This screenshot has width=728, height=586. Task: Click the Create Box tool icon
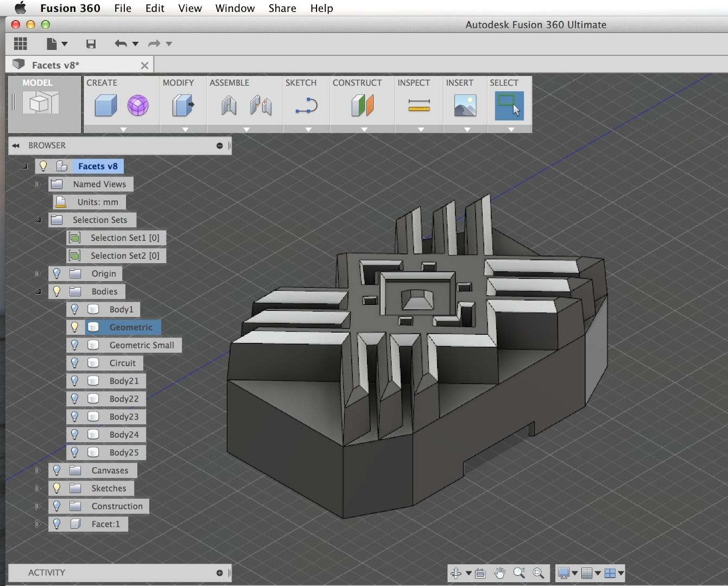(x=105, y=105)
